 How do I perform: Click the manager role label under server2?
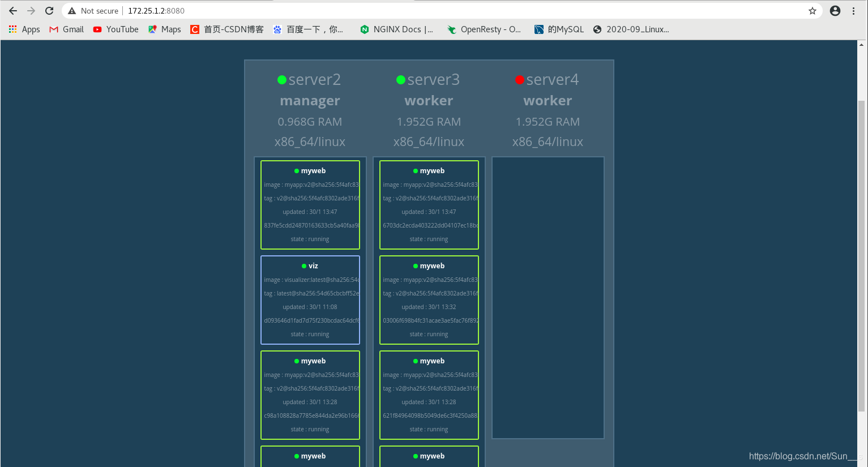click(310, 101)
